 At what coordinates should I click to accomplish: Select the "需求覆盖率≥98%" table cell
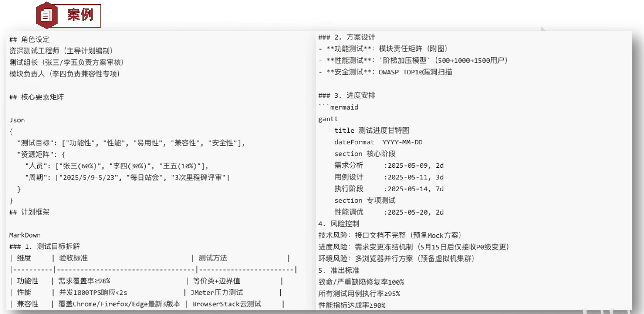(x=84, y=281)
